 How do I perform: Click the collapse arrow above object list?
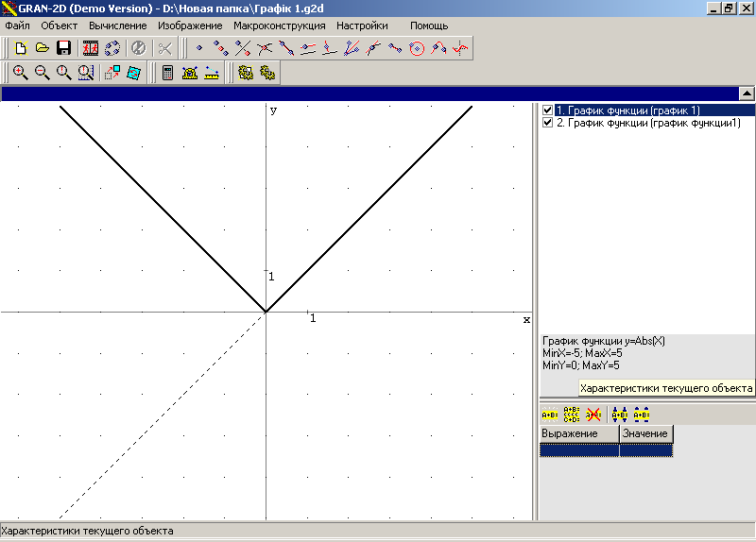746,93
